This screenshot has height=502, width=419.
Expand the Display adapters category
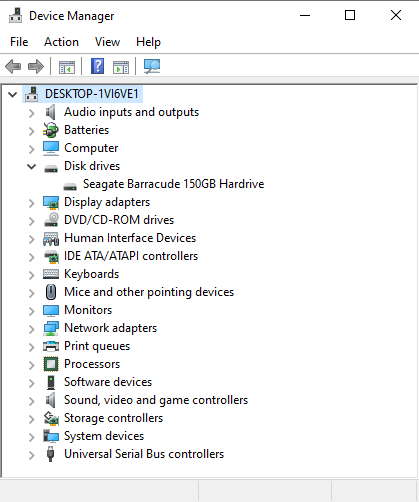point(31,203)
